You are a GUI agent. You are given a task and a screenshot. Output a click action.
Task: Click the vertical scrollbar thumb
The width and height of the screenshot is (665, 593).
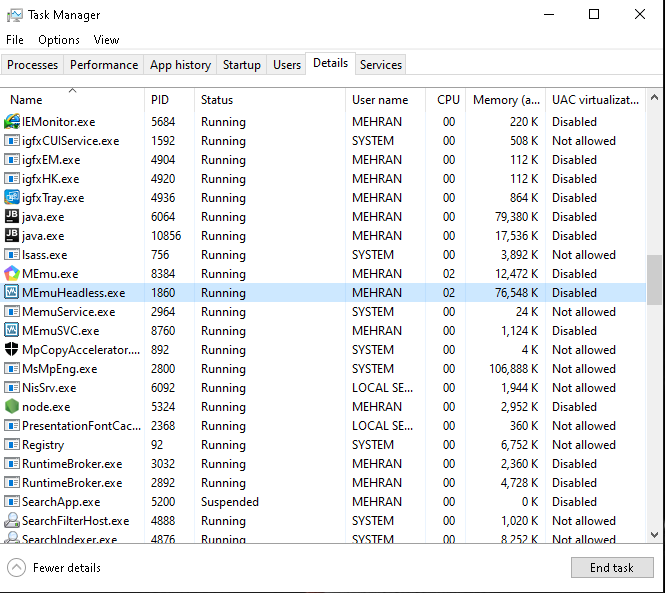pos(654,280)
